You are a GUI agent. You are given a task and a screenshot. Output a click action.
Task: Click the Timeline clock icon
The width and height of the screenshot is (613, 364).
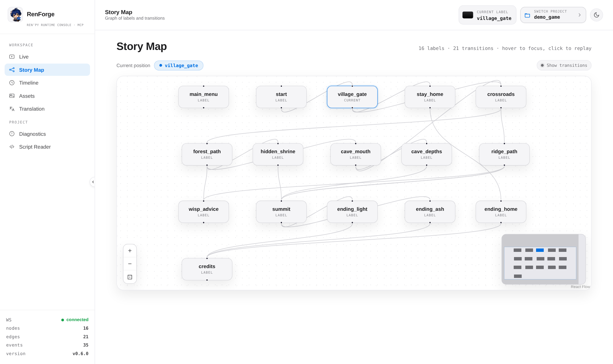[x=12, y=83]
